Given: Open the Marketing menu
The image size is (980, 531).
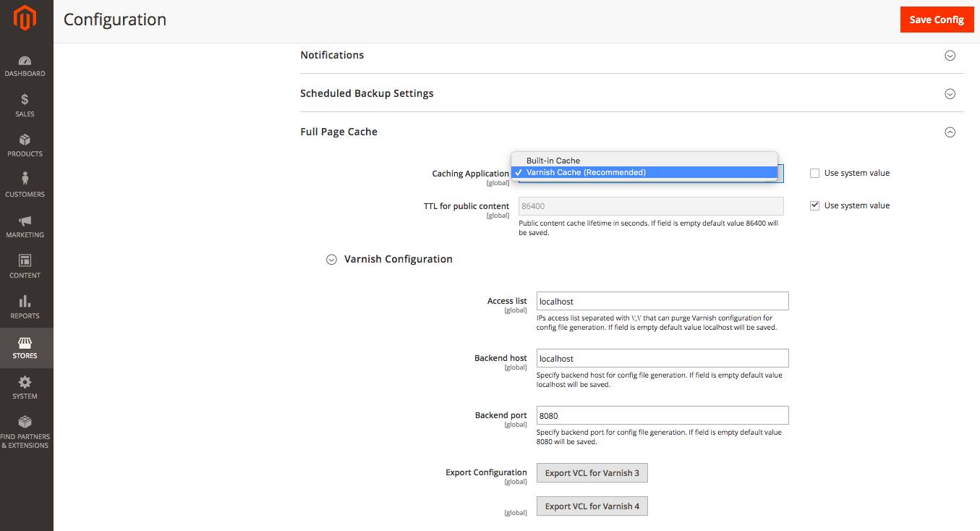Looking at the screenshot, I should (x=25, y=226).
